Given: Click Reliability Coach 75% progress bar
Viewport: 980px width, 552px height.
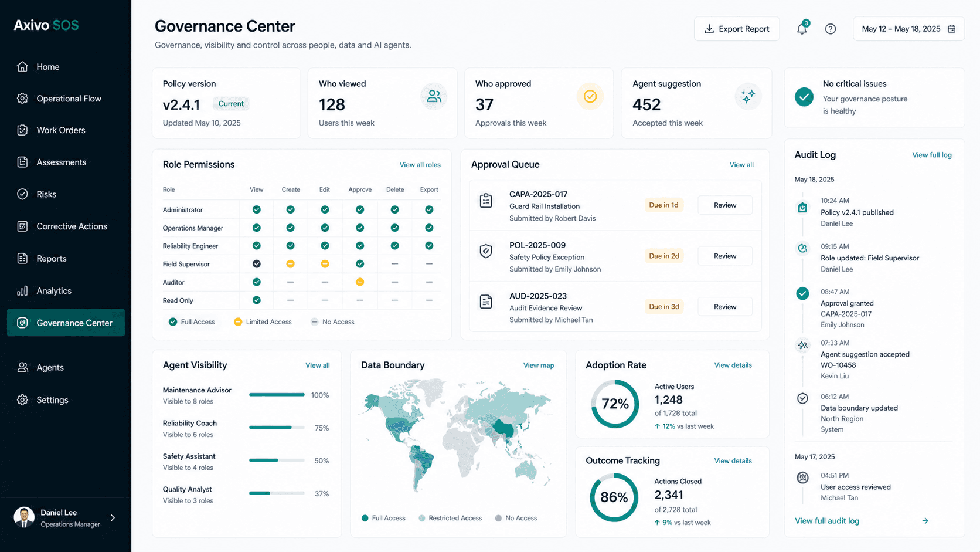Looking at the screenshot, I should (277, 428).
